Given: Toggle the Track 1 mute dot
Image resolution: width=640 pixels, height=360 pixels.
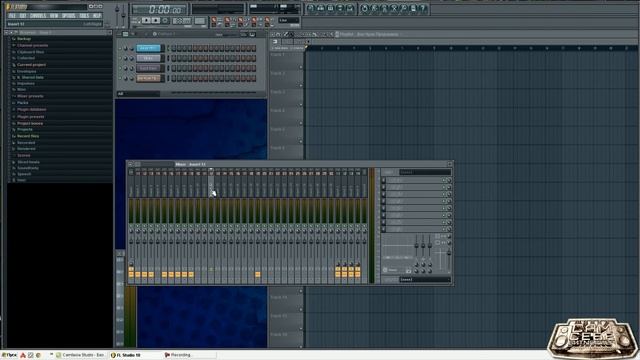Looking at the screenshot, I should [x=301, y=67].
